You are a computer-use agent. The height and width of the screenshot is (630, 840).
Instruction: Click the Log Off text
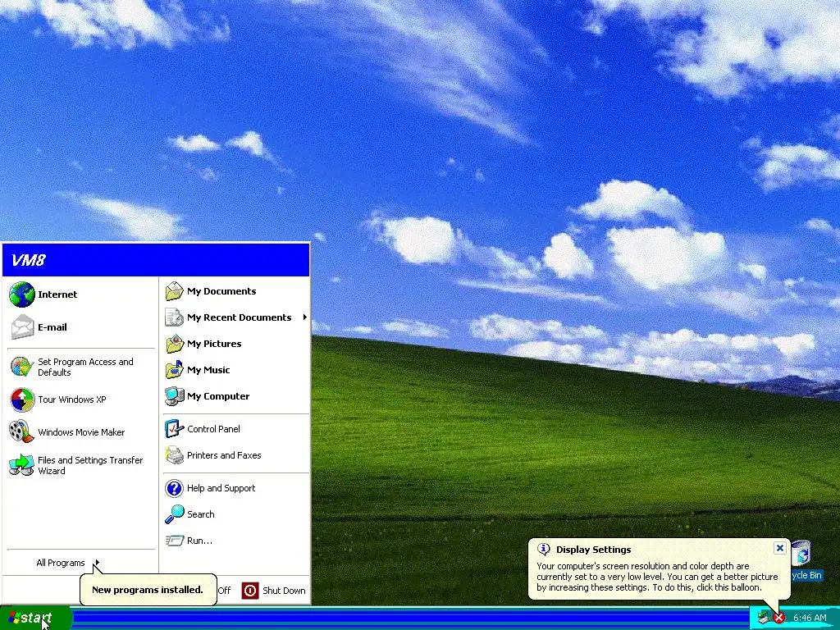click(224, 591)
